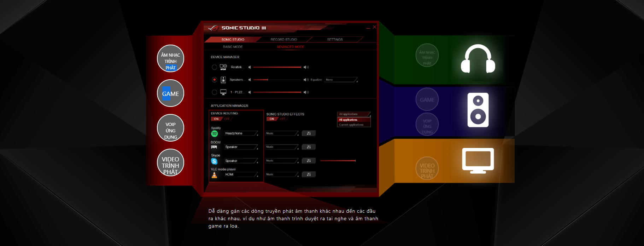Switch to the Record Studio tab
This screenshot has height=246, width=644.
pos(283,40)
